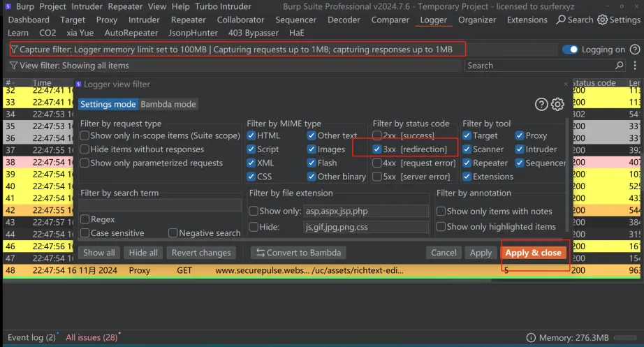Click the Logger help question mark icon
The image size is (644, 347).
tap(635, 50)
